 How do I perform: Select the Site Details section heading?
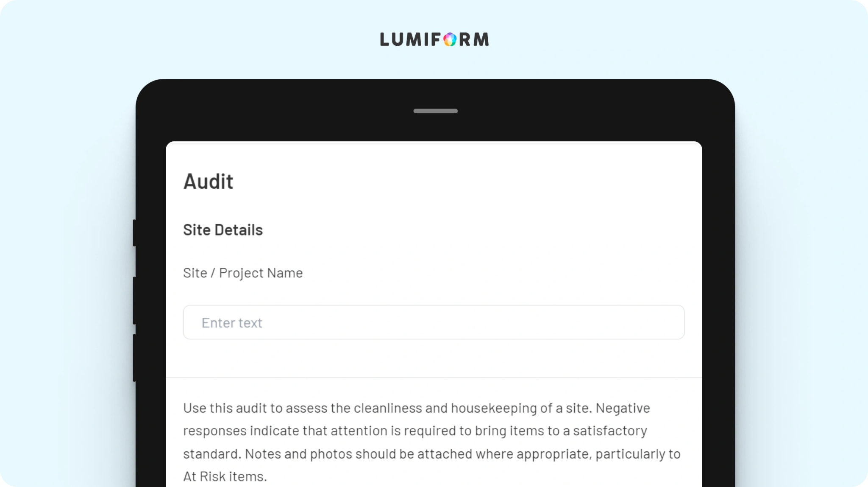[x=223, y=230]
